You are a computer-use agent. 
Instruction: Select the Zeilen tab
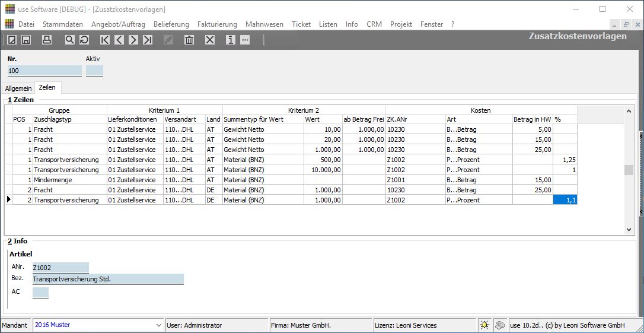click(47, 88)
